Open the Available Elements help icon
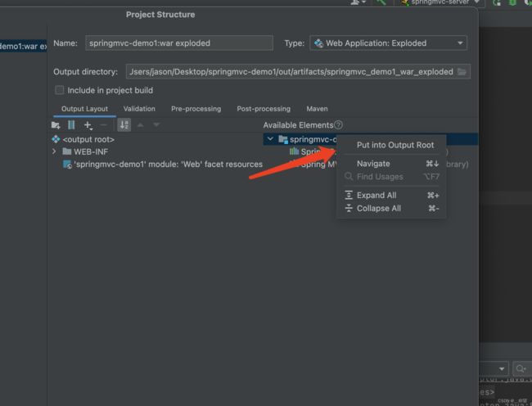 tap(338, 124)
